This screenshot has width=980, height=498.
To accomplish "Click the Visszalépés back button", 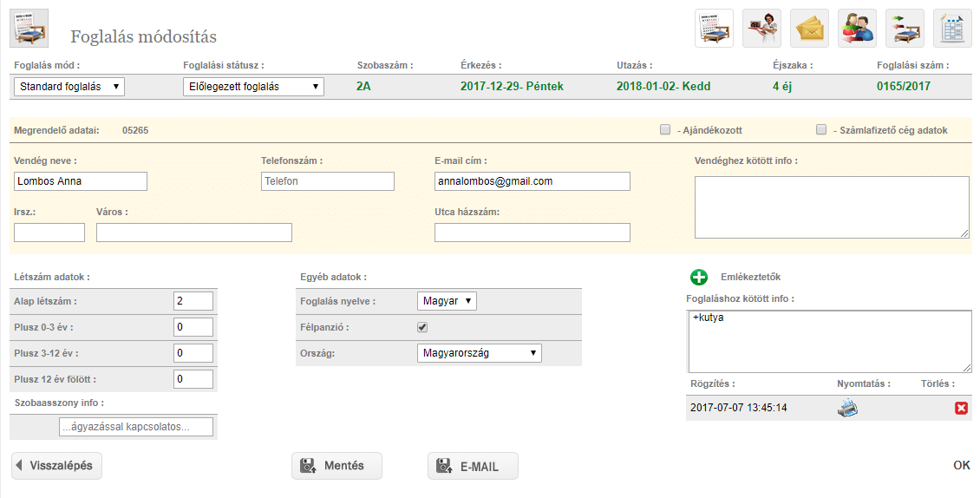I will coord(57,466).
